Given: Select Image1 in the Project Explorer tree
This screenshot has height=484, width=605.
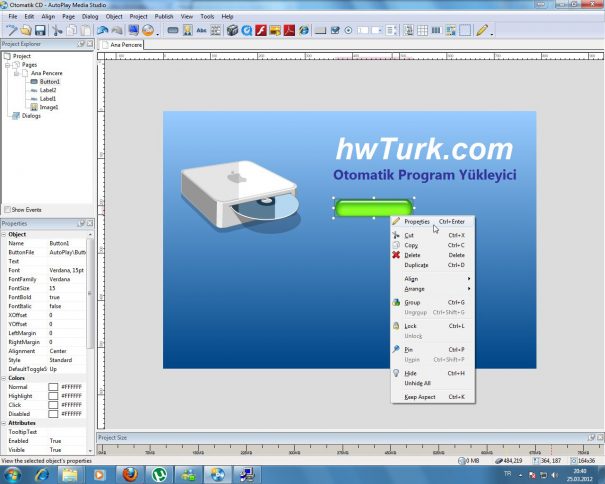Looking at the screenshot, I should point(49,107).
